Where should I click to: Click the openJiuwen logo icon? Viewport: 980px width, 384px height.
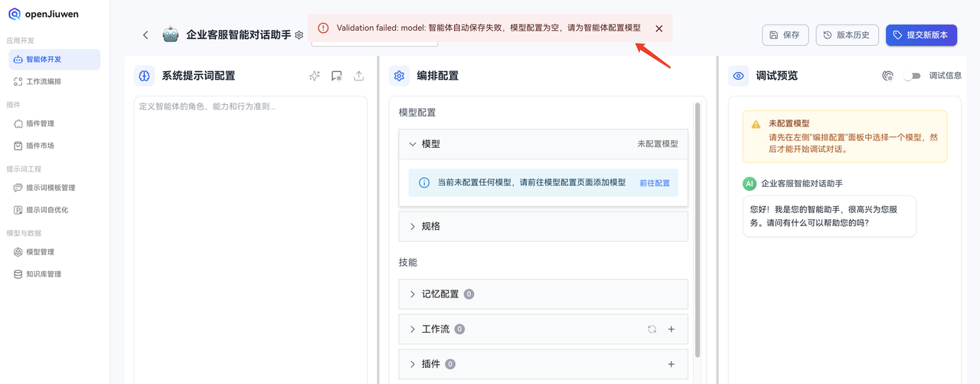point(15,14)
